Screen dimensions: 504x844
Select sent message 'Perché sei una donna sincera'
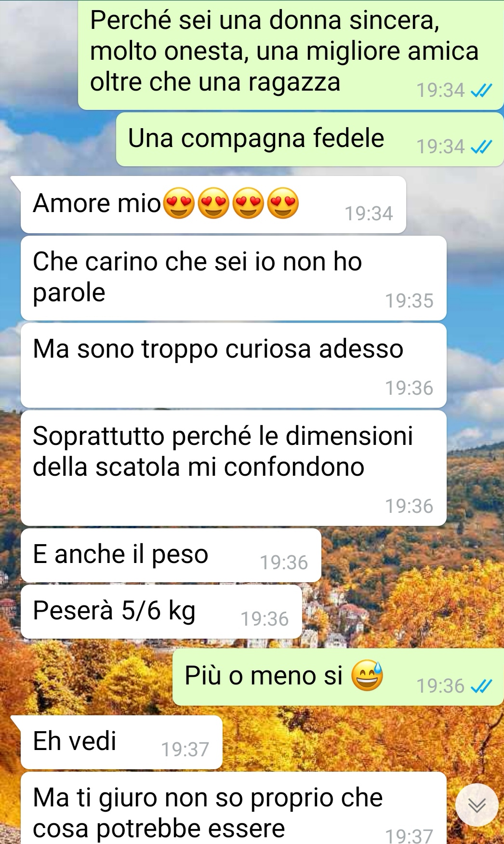(x=291, y=54)
